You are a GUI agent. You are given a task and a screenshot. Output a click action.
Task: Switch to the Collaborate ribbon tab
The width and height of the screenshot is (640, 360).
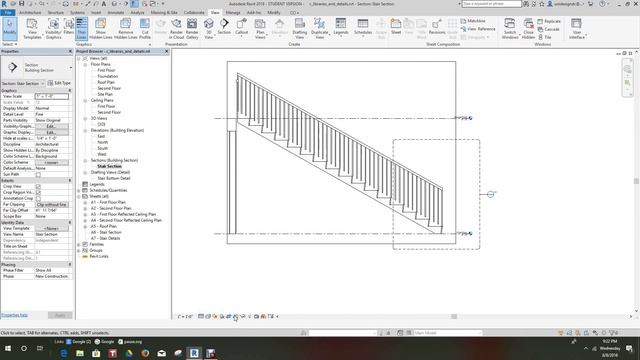click(x=194, y=13)
